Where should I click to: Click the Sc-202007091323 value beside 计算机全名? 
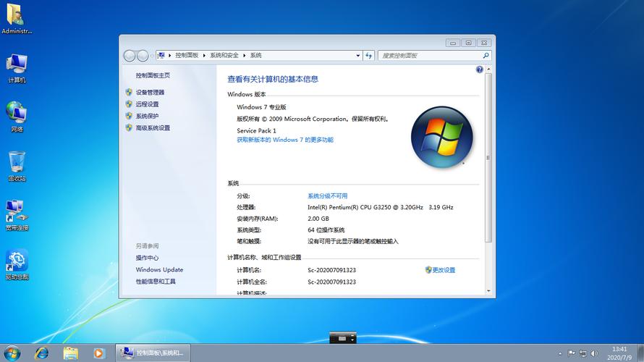click(x=332, y=282)
